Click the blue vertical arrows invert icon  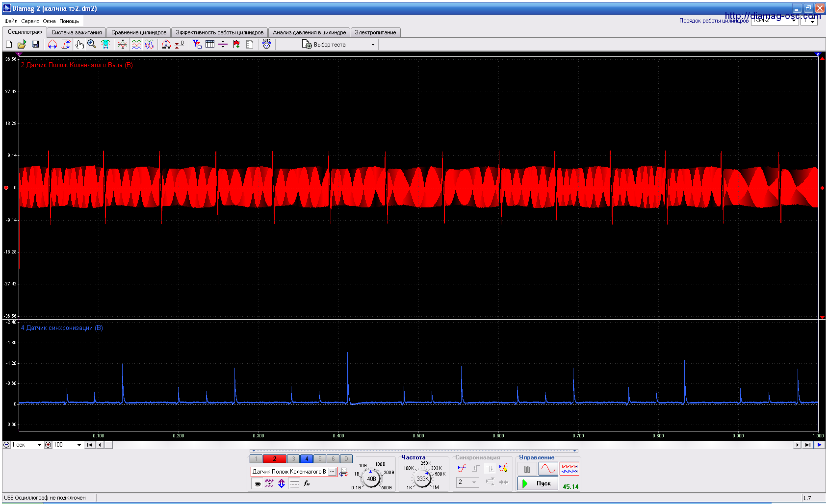[x=282, y=483]
